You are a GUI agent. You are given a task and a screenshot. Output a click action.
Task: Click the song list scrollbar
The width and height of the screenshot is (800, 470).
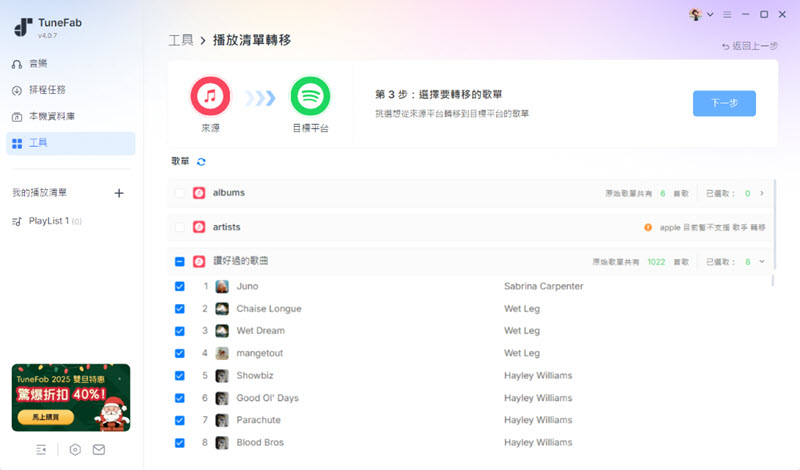coord(773,281)
